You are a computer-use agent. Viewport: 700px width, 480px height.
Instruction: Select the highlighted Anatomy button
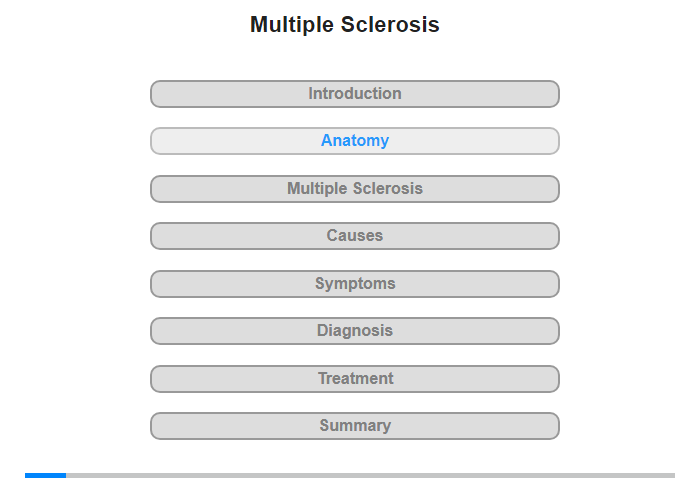pos(354,141)
